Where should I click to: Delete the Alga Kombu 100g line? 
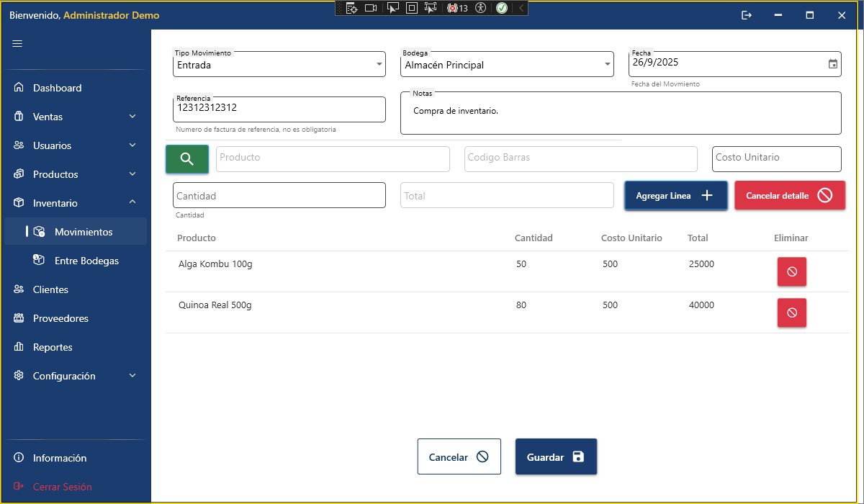tap(791, 271)
